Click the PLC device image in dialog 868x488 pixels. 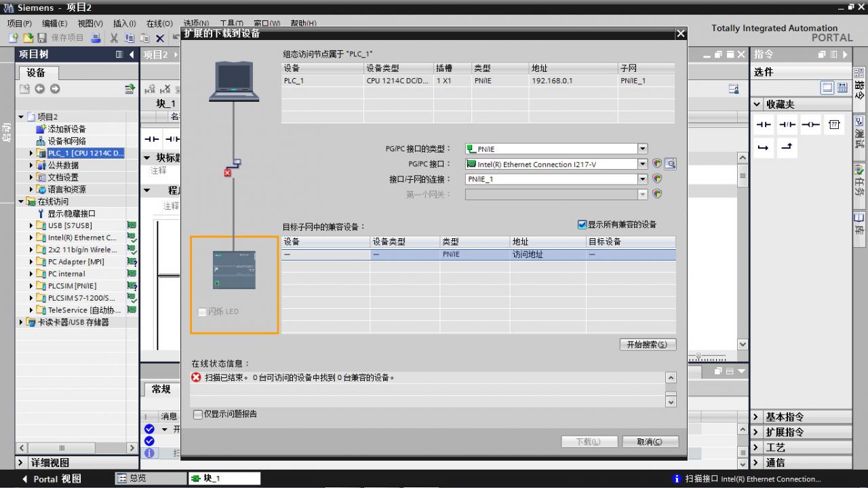click(234, 269)
